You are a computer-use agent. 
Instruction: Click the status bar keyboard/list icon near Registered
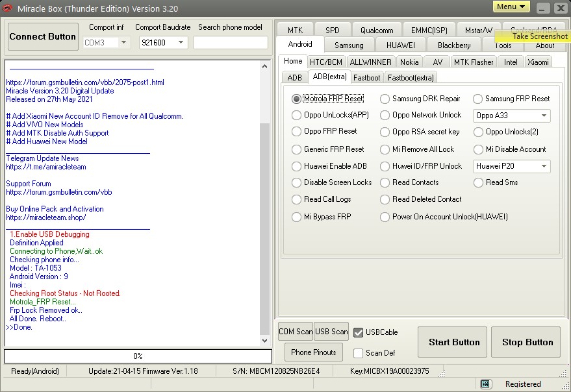point(485,384)
